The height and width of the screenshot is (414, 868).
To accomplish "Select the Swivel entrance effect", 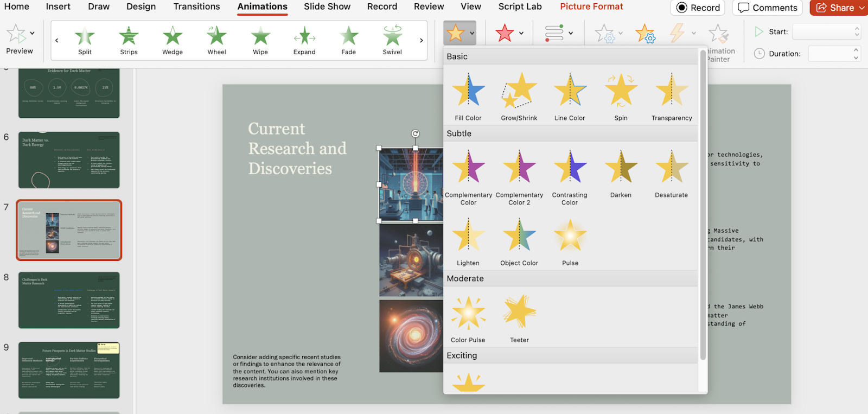I will [392, 41].
